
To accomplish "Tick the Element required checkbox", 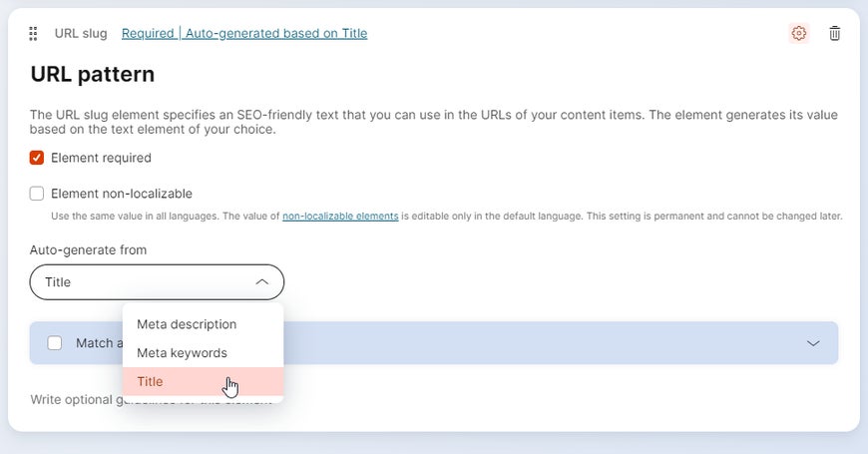I will point(37,158).
